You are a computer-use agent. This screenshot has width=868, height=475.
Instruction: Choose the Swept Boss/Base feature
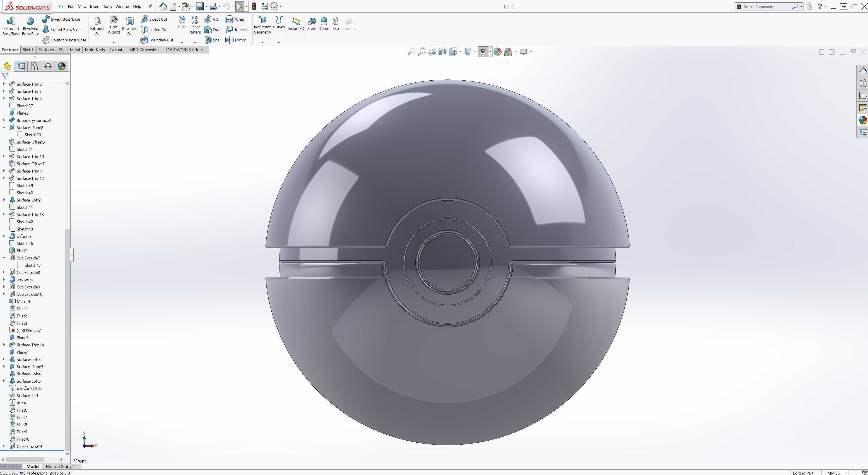(x=61, y=19)
